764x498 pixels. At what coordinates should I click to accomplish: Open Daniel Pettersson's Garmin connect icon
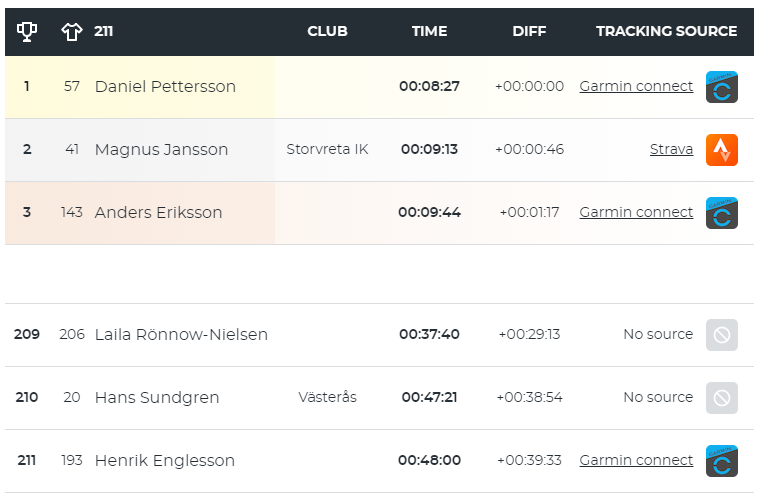[x=722, y=87]
